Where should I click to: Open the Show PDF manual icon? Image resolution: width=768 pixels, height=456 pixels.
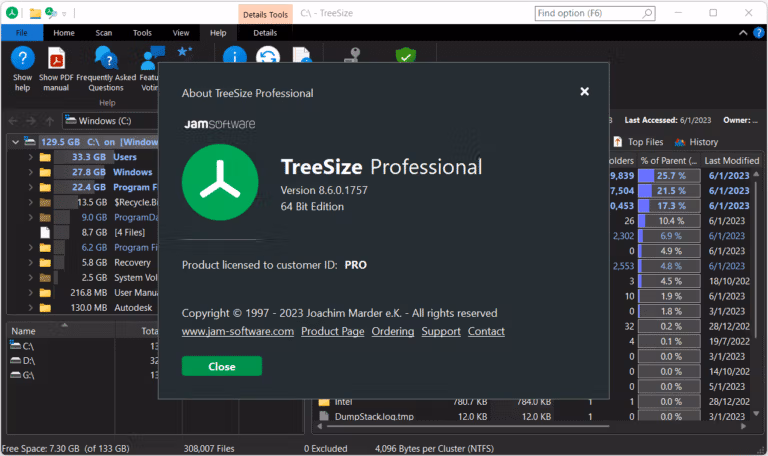(56, 58)
